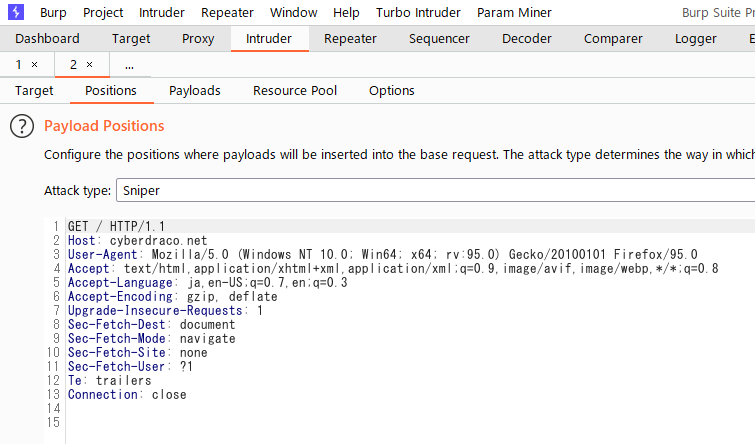This screenshot has width=755, height=444.
Task: Close Intruder attack tab 2
Action: (x=89, y=64)
